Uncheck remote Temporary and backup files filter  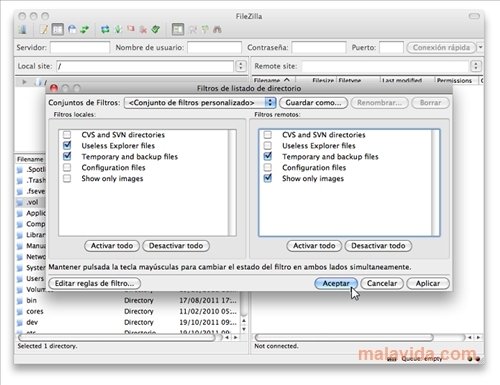[268, 156]
